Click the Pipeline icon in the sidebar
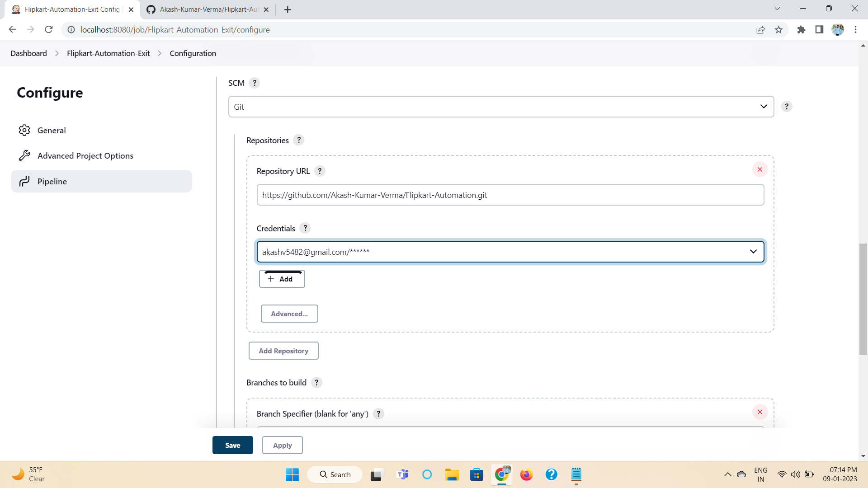This screenshot has height=488, width=868. coord(24,181)
